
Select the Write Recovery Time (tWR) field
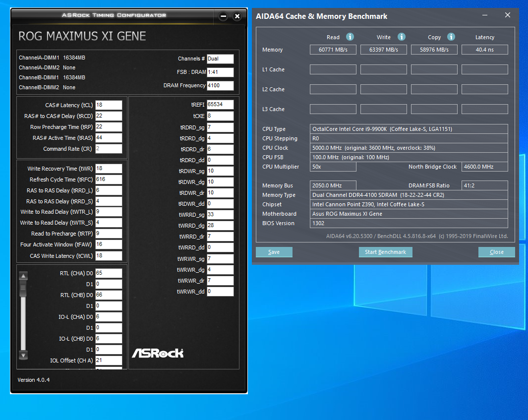coord(109,169)
